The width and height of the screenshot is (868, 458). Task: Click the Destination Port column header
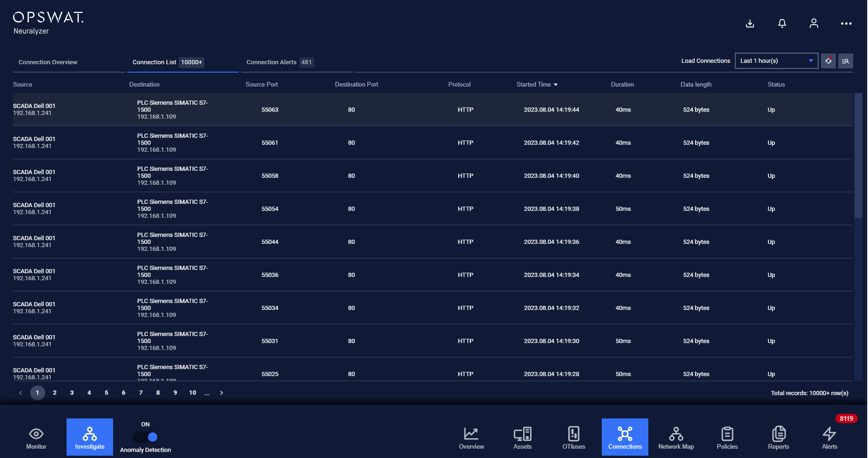point(357,84)
